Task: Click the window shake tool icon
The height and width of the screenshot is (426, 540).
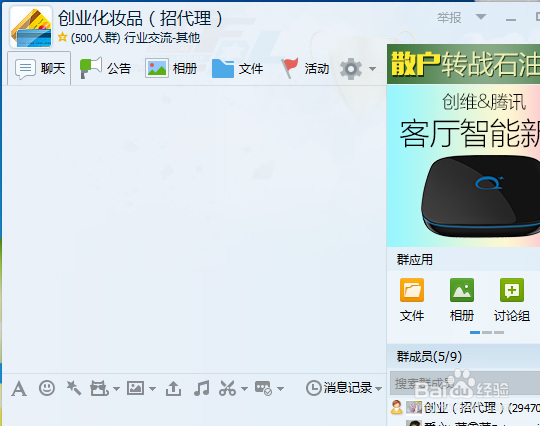Action: point(99,388)
